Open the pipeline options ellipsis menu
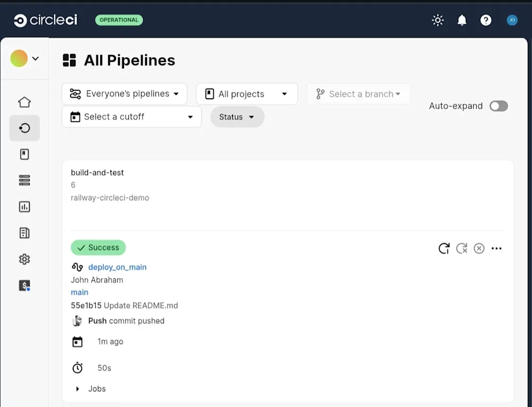Viewport: 532px width, 407px height. pos(496,248)
